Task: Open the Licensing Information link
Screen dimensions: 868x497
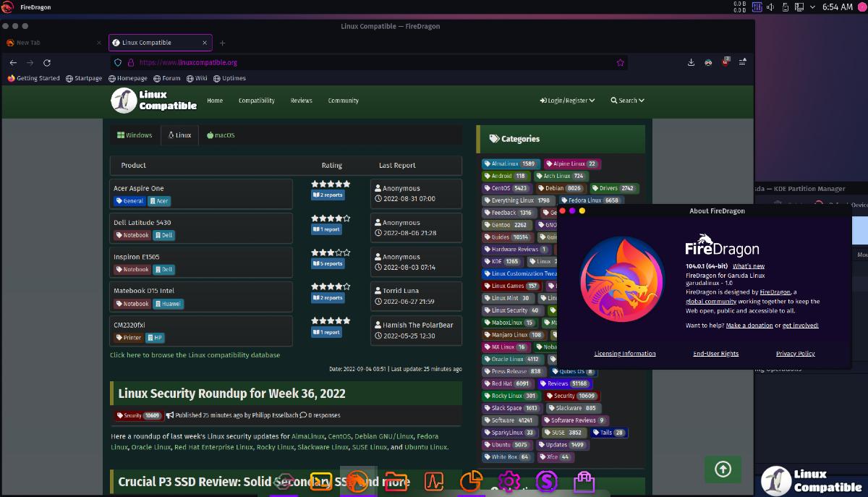Action: point(625,354)
